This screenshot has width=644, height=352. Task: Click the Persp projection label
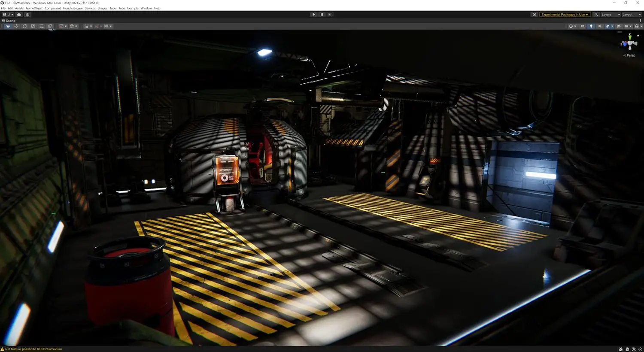tap(630, 55)
